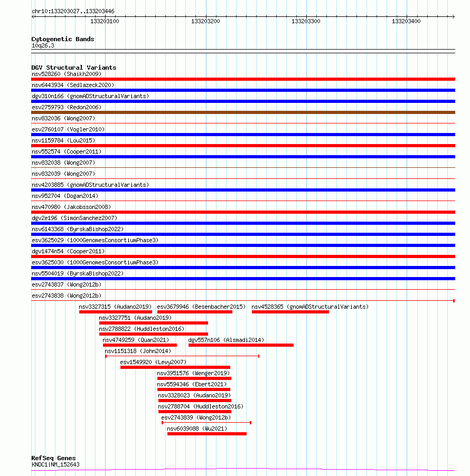Click nsv4749259 (Quan2021) label
This screenshot has height=476, width=470.
[136, 340]
